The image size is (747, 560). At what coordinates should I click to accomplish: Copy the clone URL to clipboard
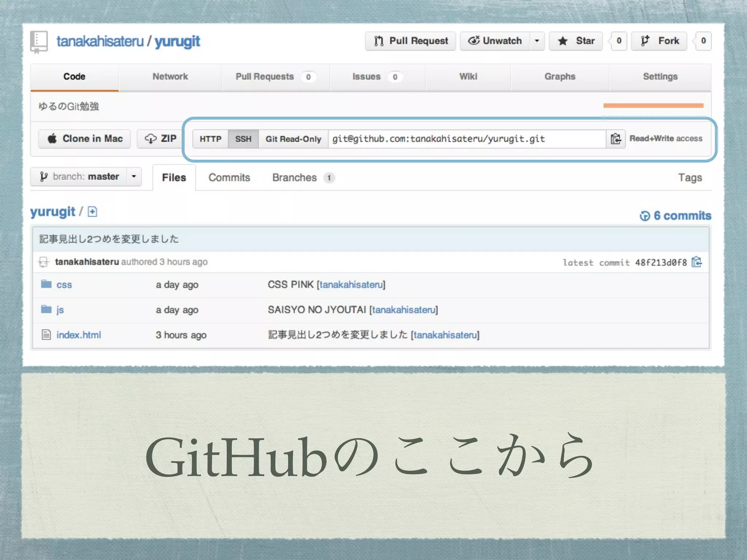coord(616,139)
